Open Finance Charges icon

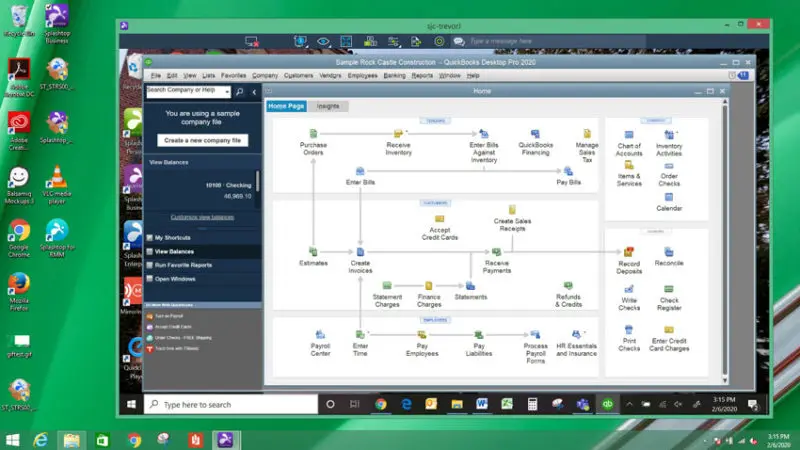429,286
